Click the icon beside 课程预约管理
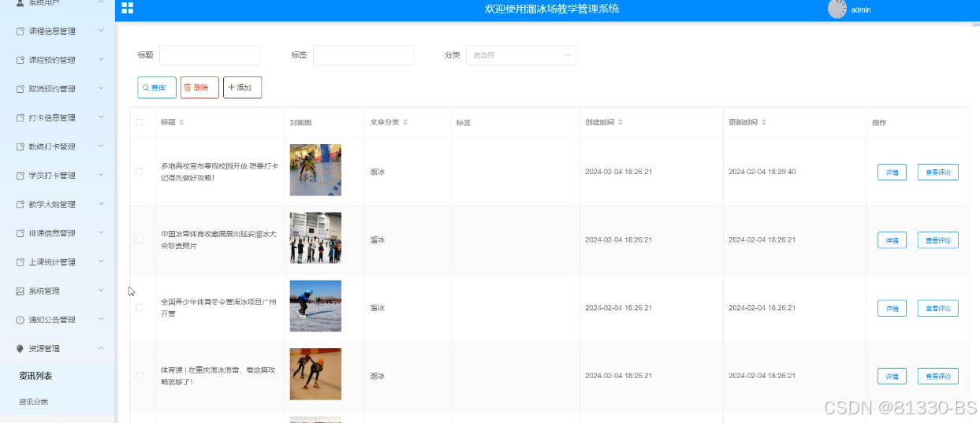 tap(20, 60)
